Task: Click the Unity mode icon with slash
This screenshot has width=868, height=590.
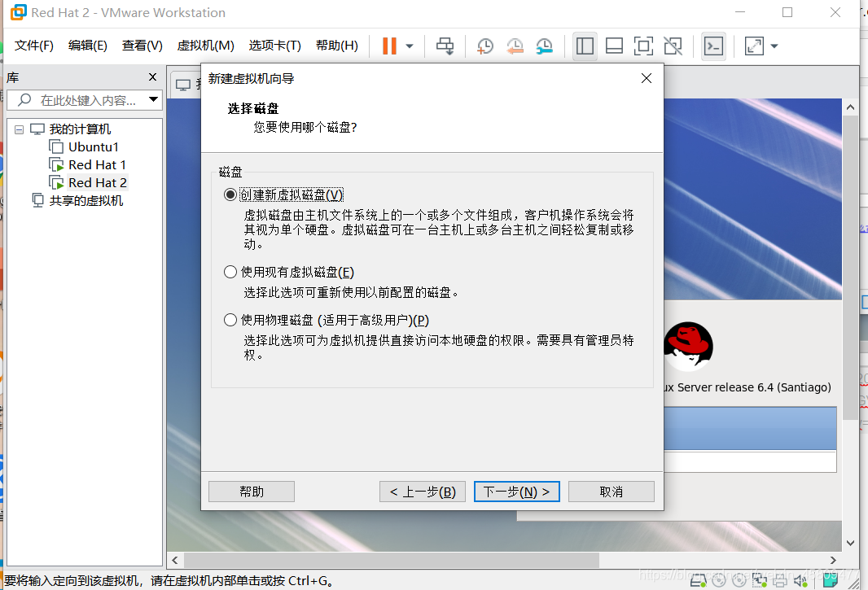Action: (x=673, y=46)
